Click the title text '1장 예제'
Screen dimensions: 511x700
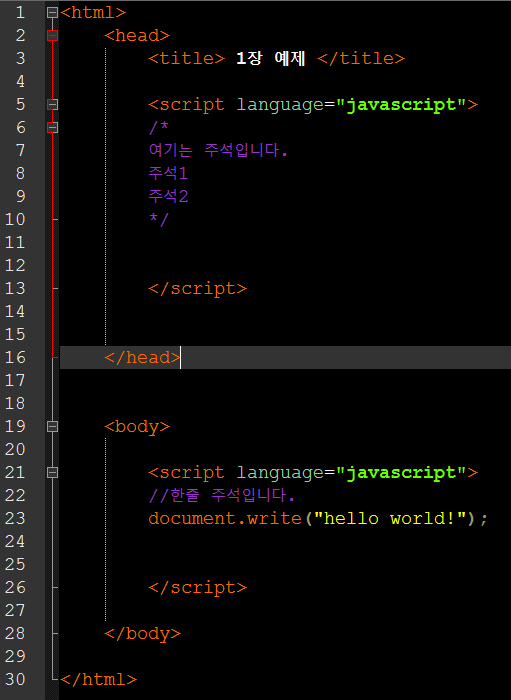coord(271,58)
